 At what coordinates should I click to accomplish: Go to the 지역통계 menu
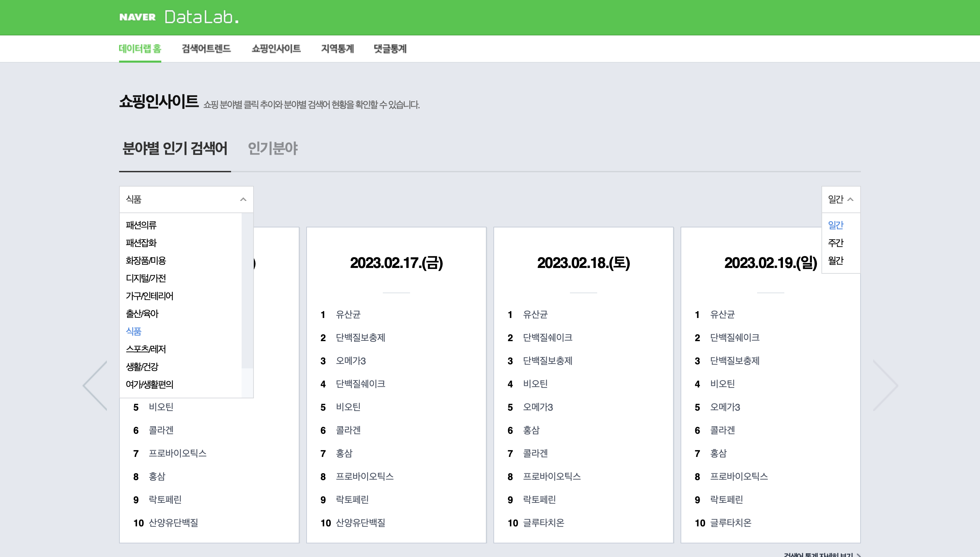pos(337,49)
